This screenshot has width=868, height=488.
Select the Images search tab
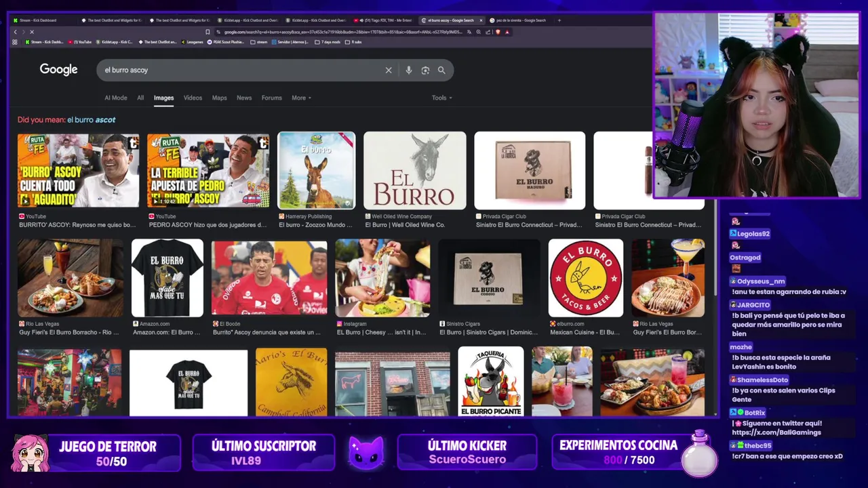[163, 98]
